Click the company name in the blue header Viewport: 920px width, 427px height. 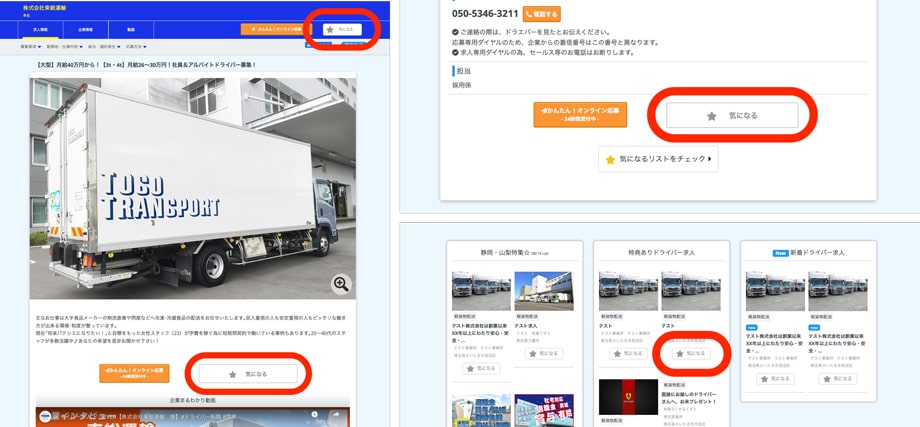tap(45, 8)
